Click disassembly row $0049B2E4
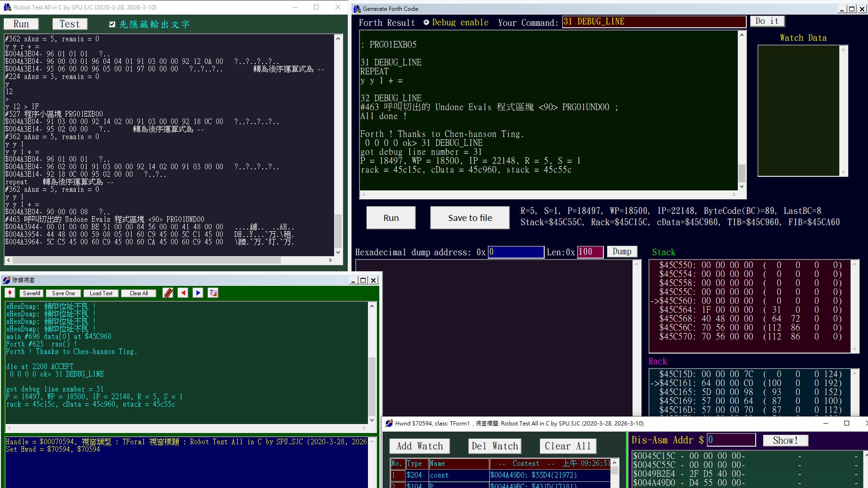Image resolution: width=868 pixels, height=488 pixels. (746, 473)
